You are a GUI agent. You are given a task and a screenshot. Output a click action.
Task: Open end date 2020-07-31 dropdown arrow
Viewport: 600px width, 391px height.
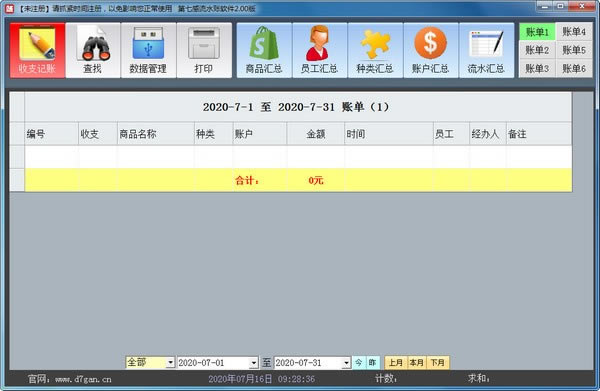[x=346, y=362]
